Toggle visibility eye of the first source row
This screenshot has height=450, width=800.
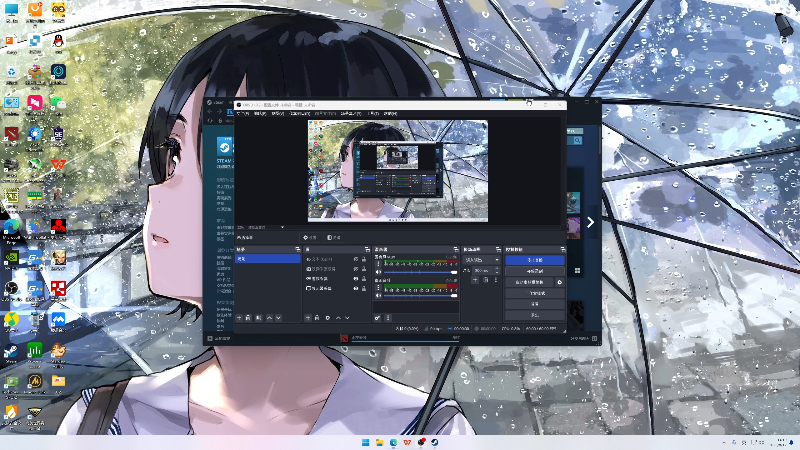[356, 259]
